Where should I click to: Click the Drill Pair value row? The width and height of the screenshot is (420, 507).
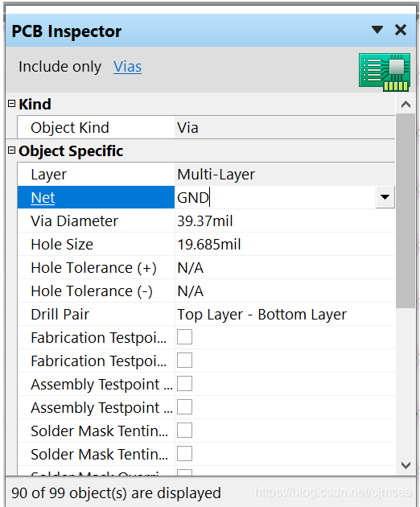coord(285,315)
